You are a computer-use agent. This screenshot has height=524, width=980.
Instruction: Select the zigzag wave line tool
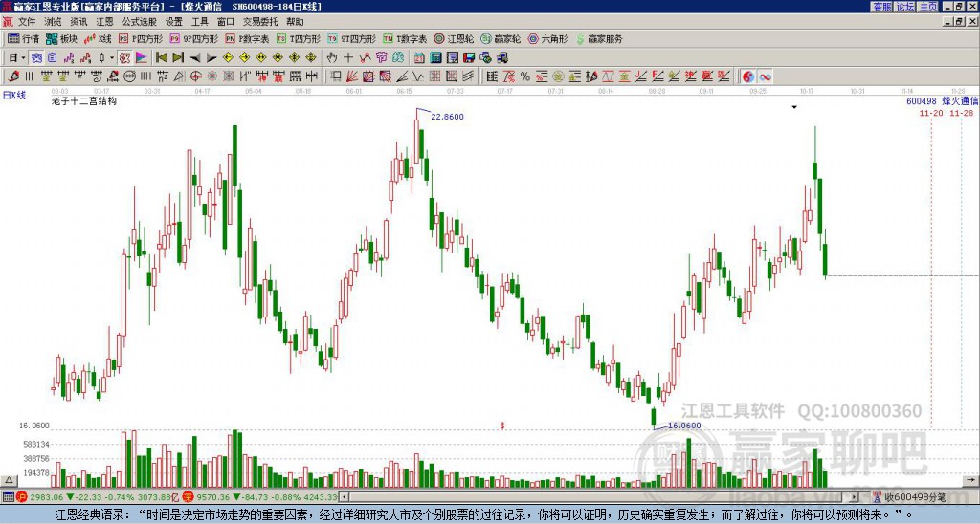tap(417, 76)
